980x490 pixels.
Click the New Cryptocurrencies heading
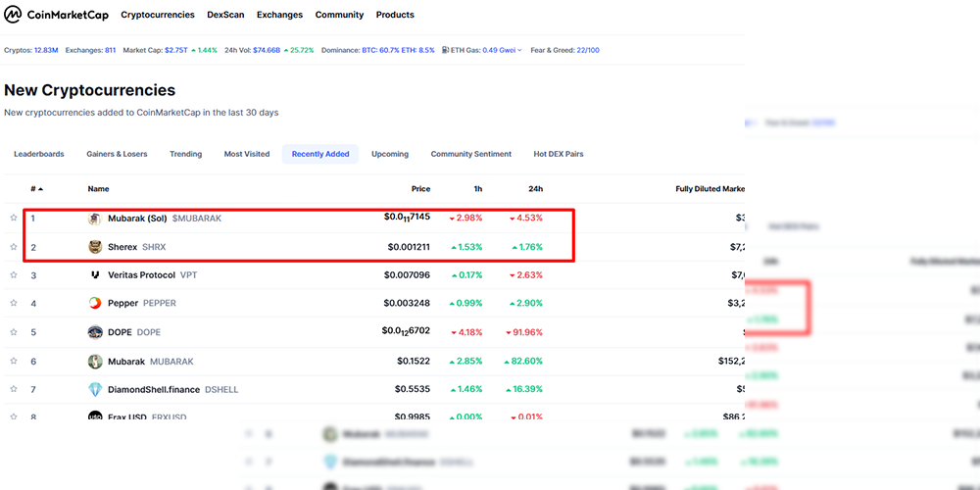[90, 90]
